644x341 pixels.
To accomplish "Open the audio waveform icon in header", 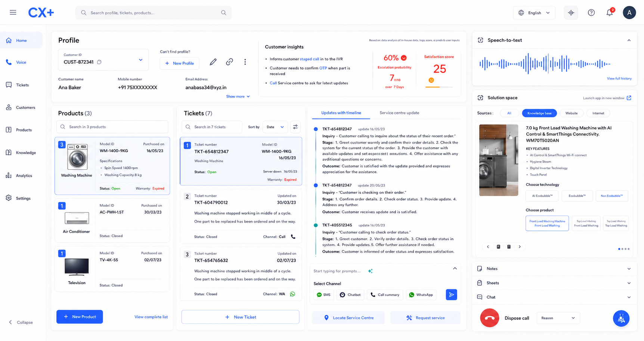I will point(571,13).
